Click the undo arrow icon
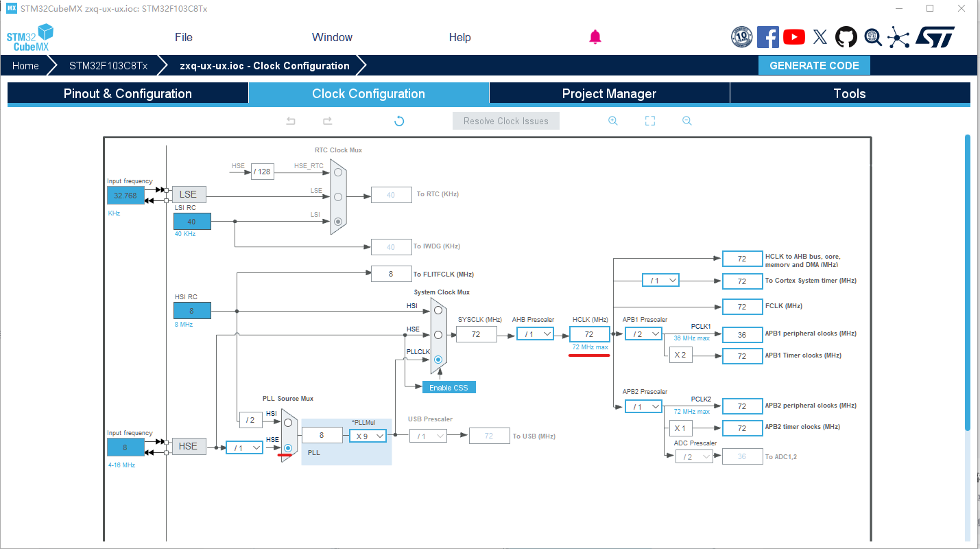The height and width of the screenshot is (549, 980). tap(291, 121)
